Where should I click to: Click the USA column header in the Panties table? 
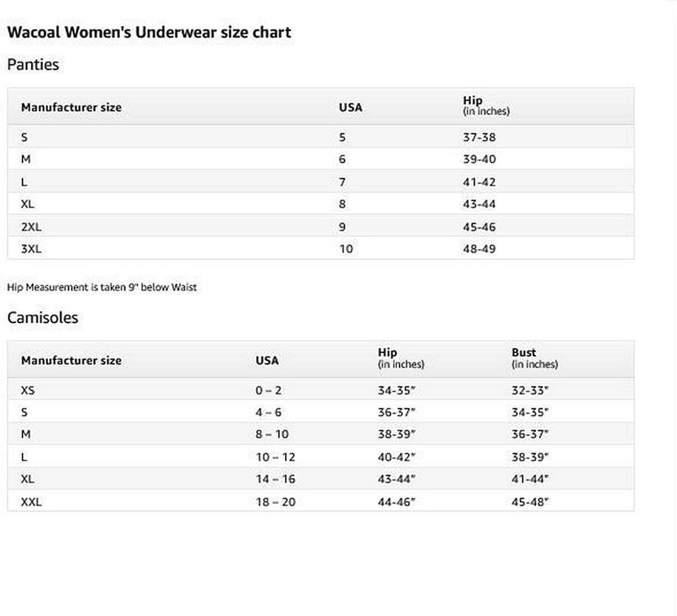pos(350,107)
